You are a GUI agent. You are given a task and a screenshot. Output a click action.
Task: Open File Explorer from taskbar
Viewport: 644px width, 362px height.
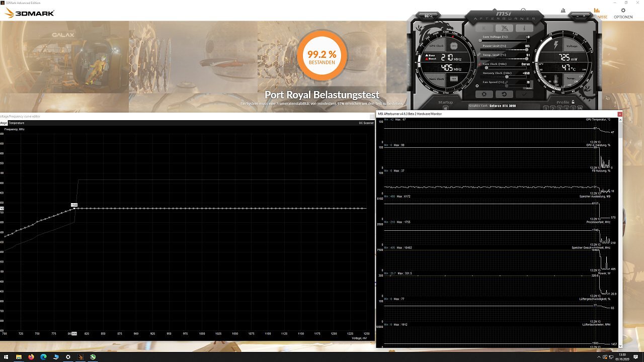click(x=19, y=357)
